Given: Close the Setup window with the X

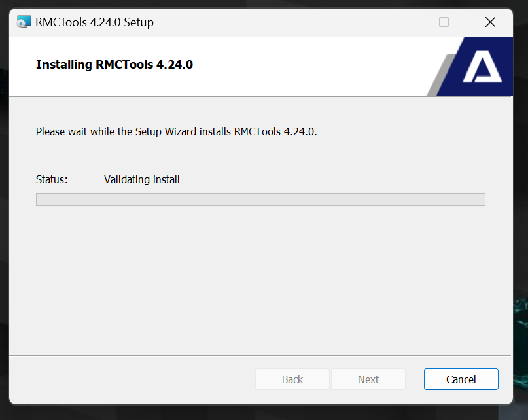Looking at the screenshot, I should 490,22.
